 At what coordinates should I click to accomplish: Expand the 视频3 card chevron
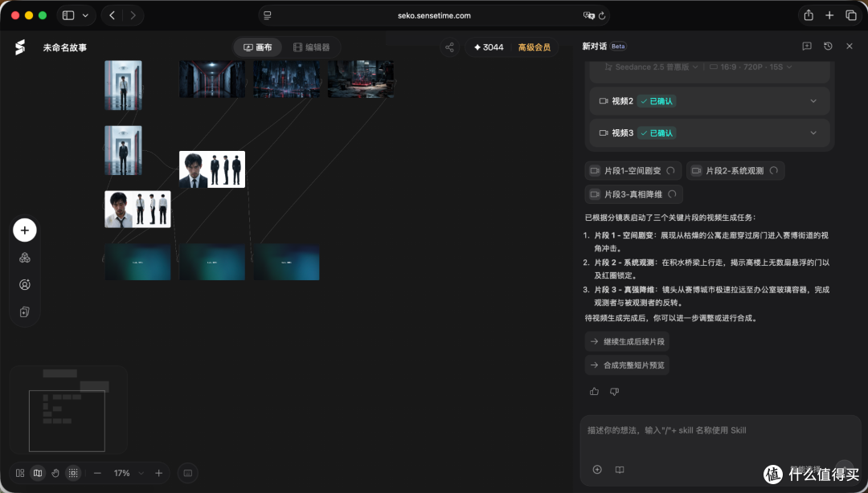pyautogui.click(x=813, y=132)
